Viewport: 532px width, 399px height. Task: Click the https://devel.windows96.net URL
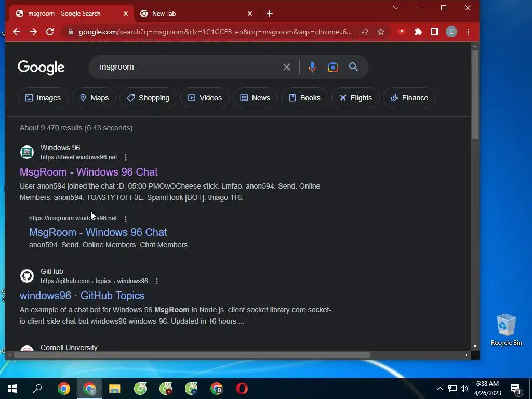tap(79, 157)
